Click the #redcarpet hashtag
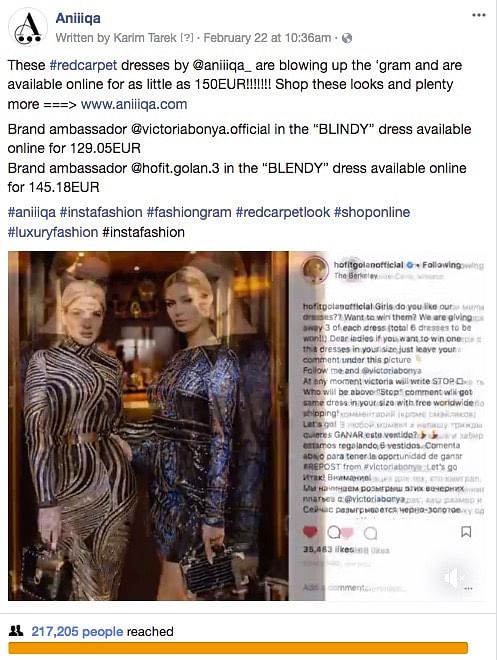 pos(83,65)
